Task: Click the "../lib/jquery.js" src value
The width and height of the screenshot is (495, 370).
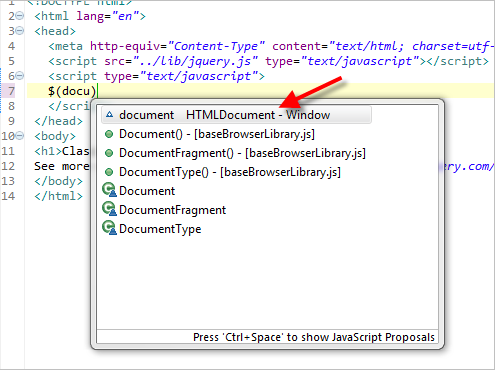Action: point(195,61)
